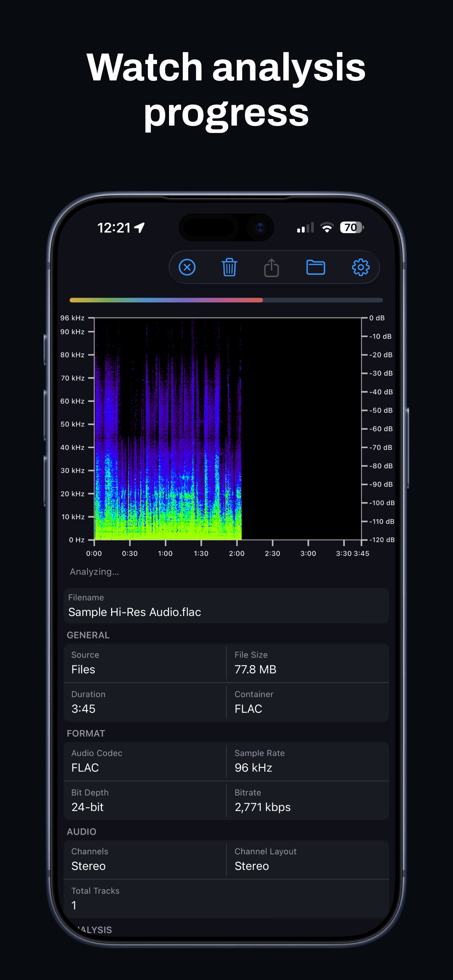Tap the '0:00' time axis label
The height and width of the screenshot is (980, 453).
94,553
